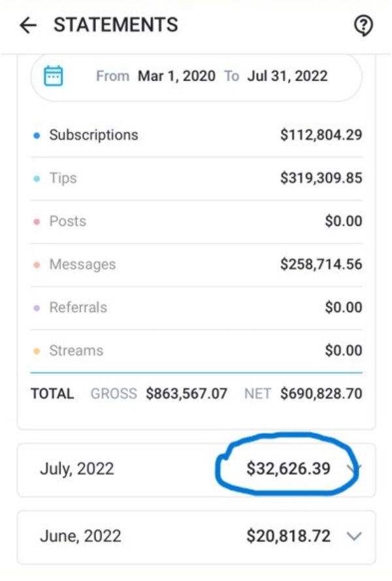
Task: Click the teal Tips legend dot
Action: coord(37,178)
